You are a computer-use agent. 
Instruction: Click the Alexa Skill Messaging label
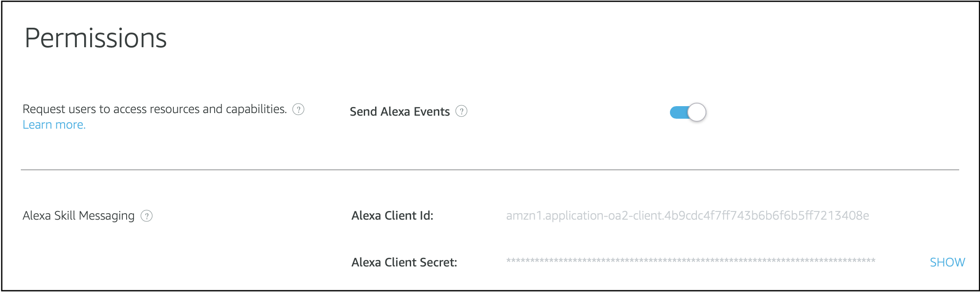pos(78,216)
